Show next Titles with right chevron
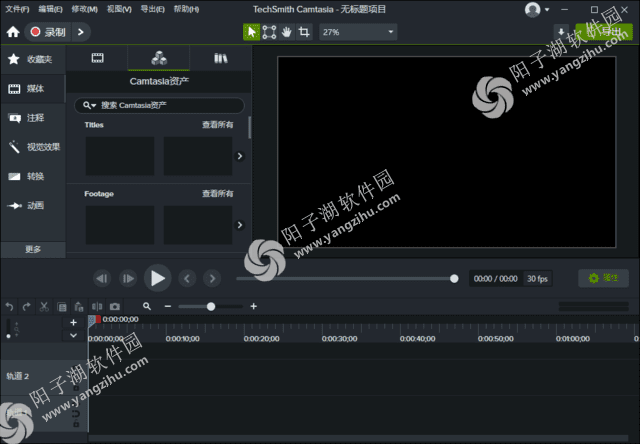Screen dimensions: 640x444 pyautogui.click(x=240, y=156)
